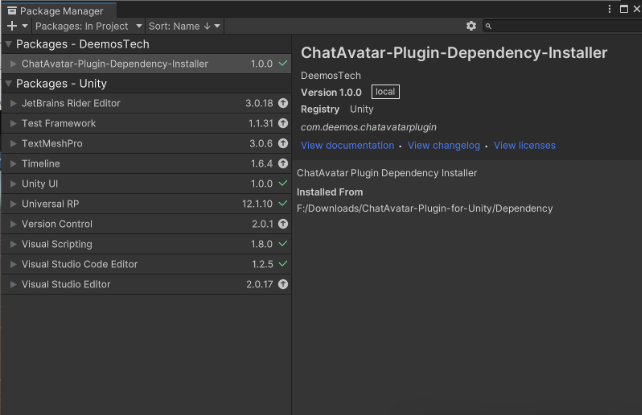
Task: Click the update icon for Timeline
Action: pyautogui.click(x=283, y=163)
